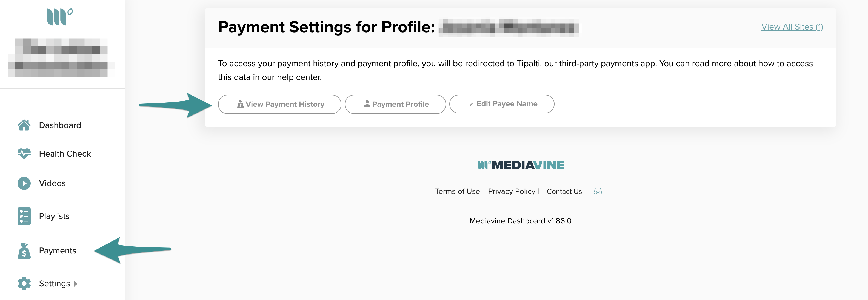868x300 pixels.
Task: Click the Settings gear icon
Action: pyautogui.click(x=24, y=283)
